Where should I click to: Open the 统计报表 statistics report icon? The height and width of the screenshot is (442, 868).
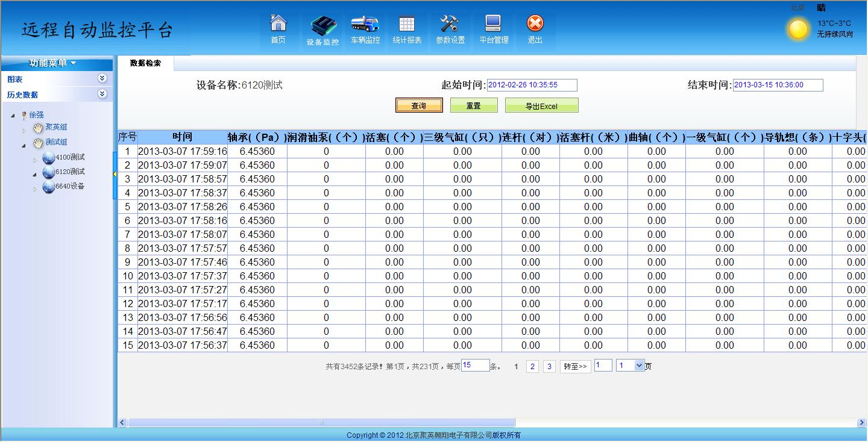(x=407, y=25)
